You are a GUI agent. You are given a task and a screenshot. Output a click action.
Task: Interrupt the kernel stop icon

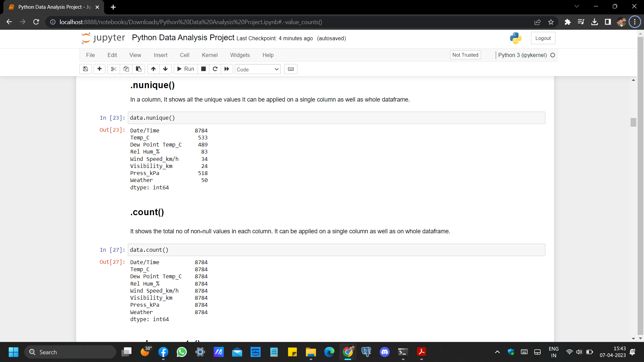(x=203, y=69)
